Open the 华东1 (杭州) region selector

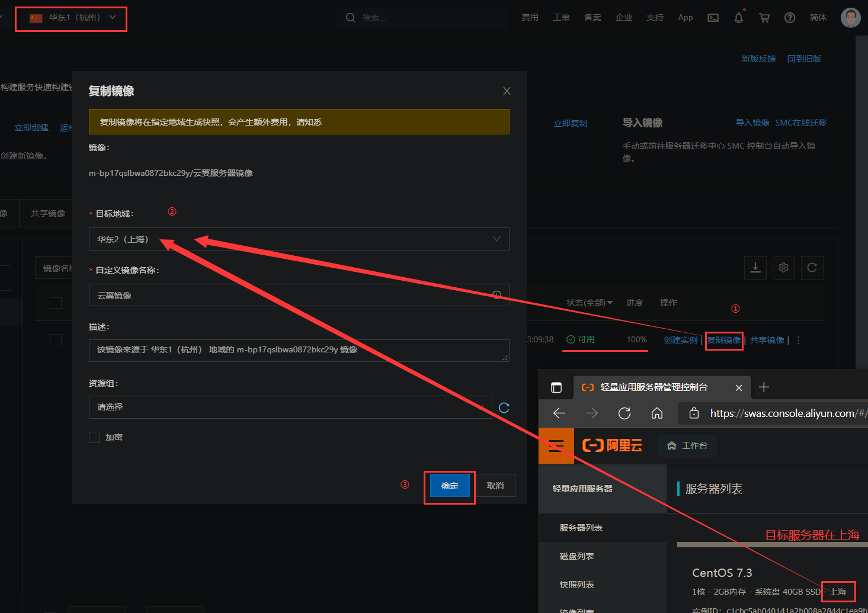tap(71, 18)
